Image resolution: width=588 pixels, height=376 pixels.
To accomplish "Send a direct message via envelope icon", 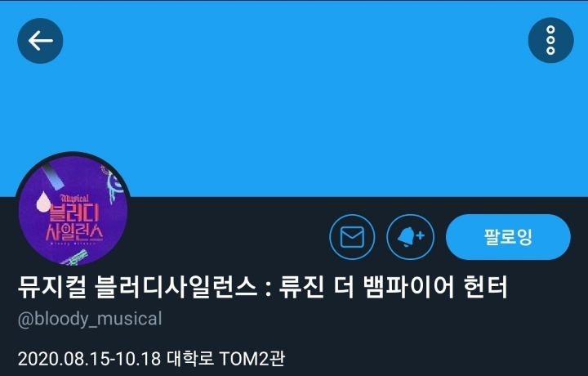I will coord(352,237).
